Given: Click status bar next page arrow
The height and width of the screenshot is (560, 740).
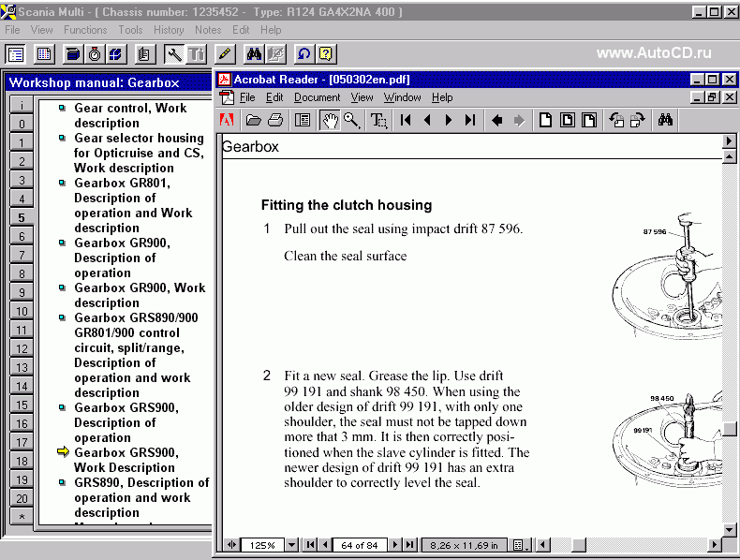Looking at the screenshot, I should 395,545.
